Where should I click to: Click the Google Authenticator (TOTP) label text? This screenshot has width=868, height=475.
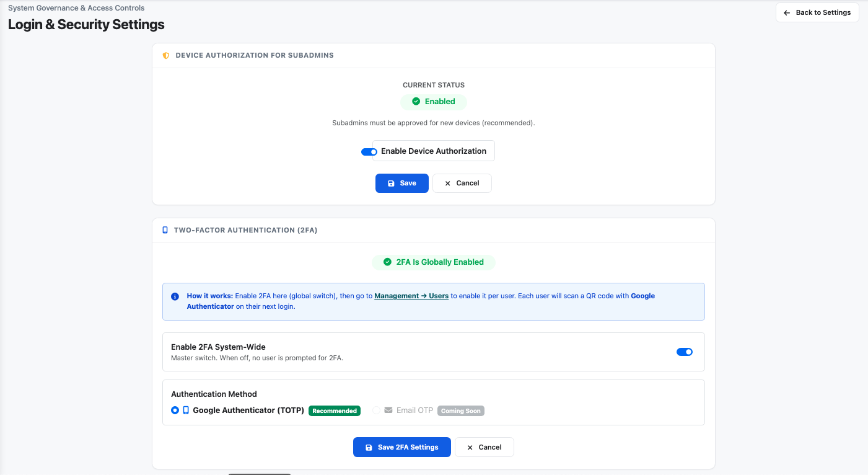[x=248, y=411]
